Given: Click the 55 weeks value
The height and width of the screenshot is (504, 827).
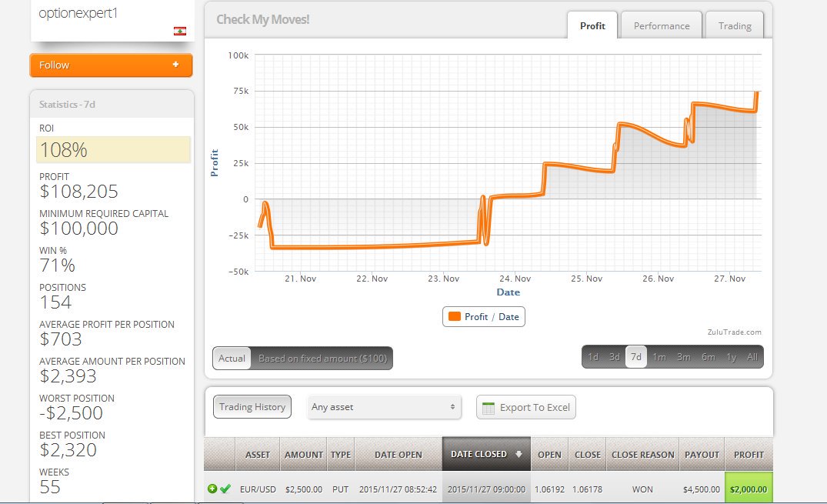Looking at the screenshot, I should tap(50, 486).
